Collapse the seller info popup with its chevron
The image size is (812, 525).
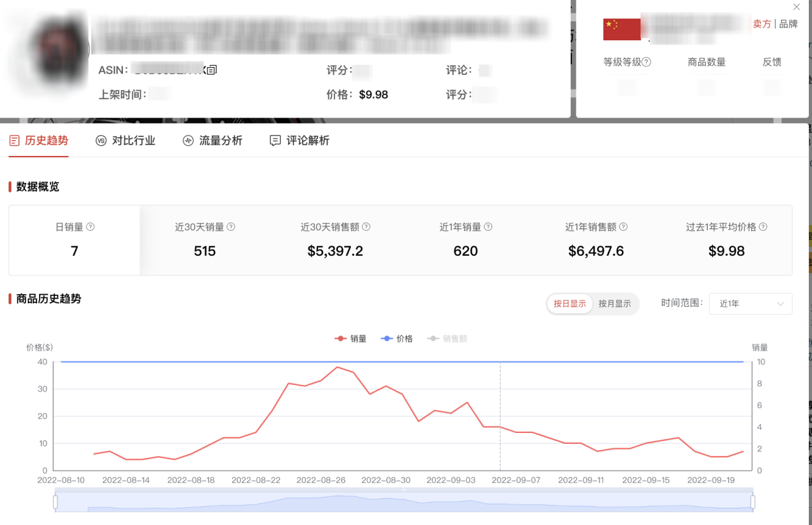(x=796, y=7)
